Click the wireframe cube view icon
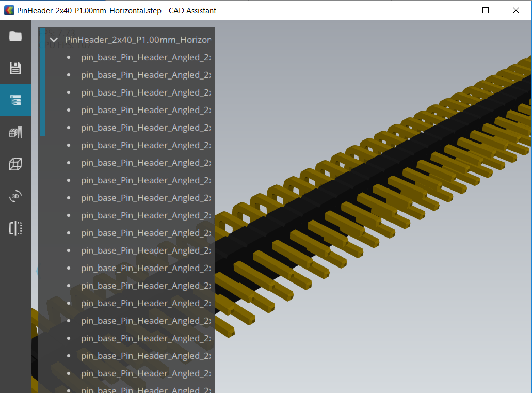The height and width of the screenshot is (393, 532). (15, 164)
